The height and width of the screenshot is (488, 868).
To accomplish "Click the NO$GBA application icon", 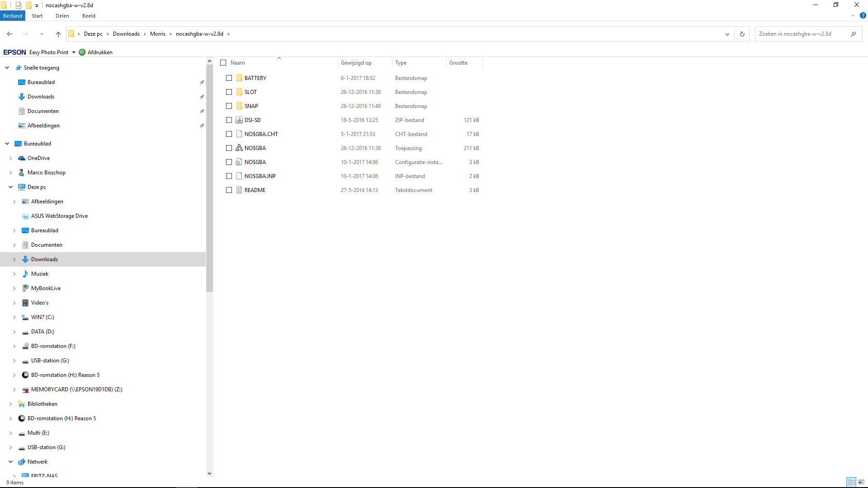I will [x=239, y=148].
